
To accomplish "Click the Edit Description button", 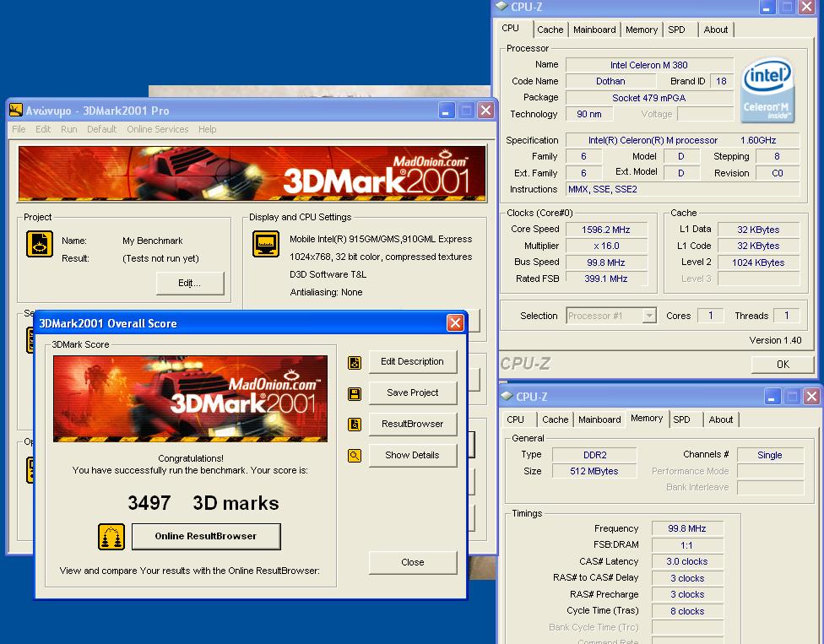I will point(413,362).
